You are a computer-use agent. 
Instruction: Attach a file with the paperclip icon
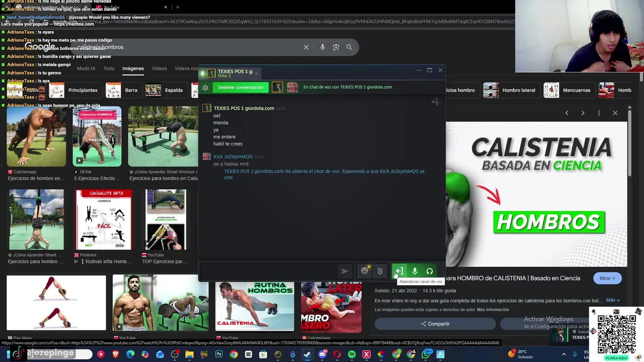(380, 271)
